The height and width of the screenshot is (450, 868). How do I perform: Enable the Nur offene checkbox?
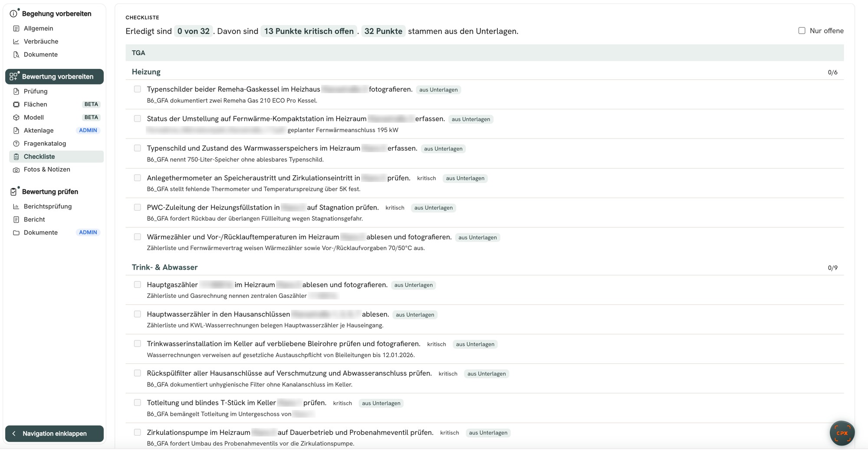click(802, 31)
